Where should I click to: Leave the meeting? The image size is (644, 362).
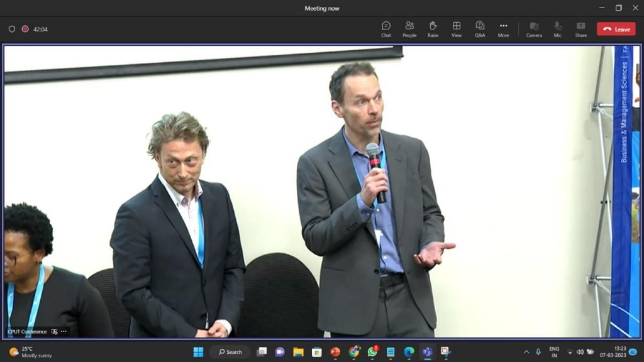(x=616, y=29)
